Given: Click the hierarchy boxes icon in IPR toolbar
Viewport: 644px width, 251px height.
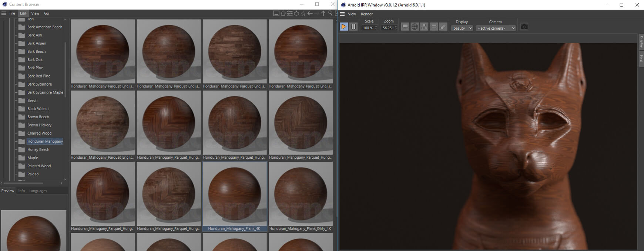Looking at the screenshot, I should [x=424, y=27].
